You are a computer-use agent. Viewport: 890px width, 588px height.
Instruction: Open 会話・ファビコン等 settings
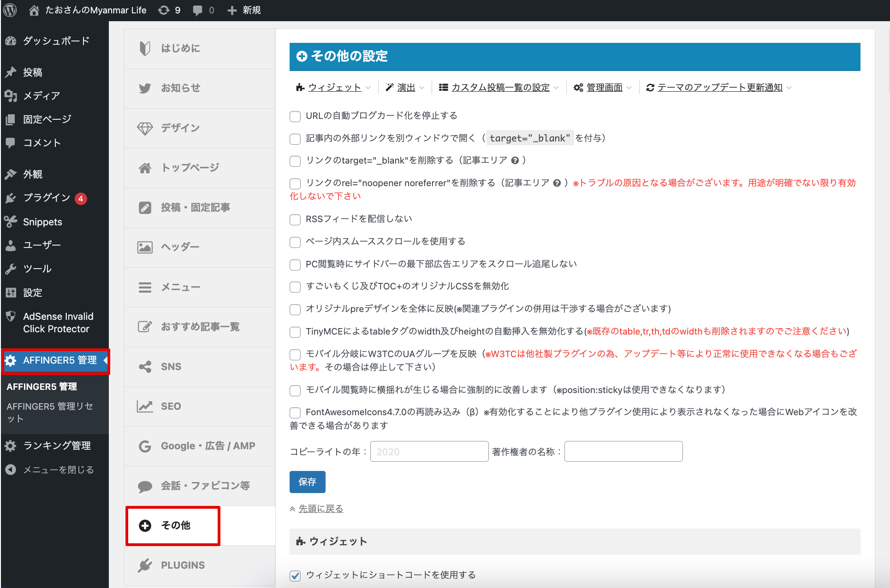(205, 485)
